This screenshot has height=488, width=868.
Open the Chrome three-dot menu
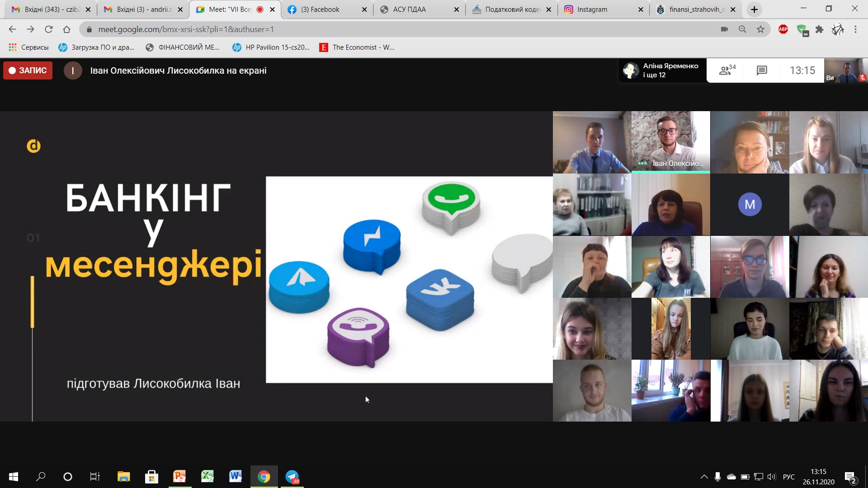point(855,29)
